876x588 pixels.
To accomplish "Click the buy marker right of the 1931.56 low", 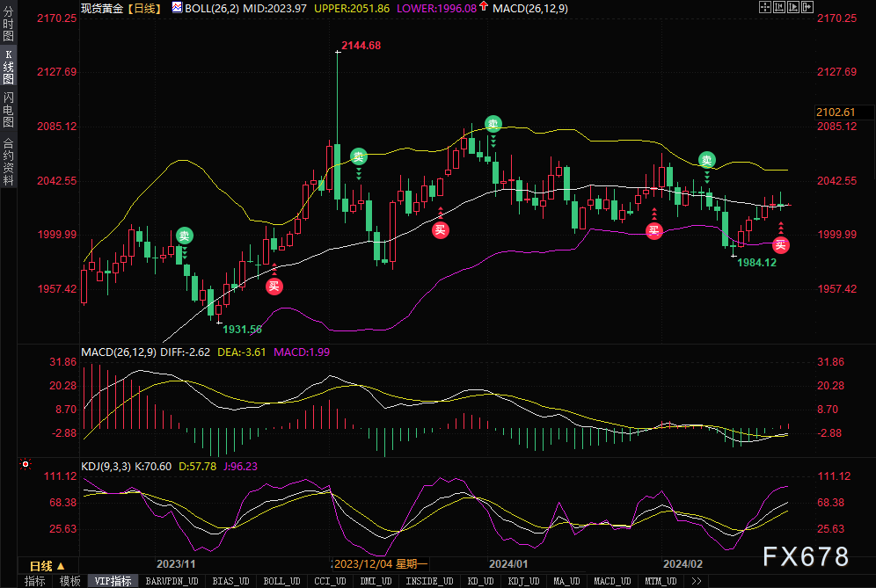I will (274, 285).
